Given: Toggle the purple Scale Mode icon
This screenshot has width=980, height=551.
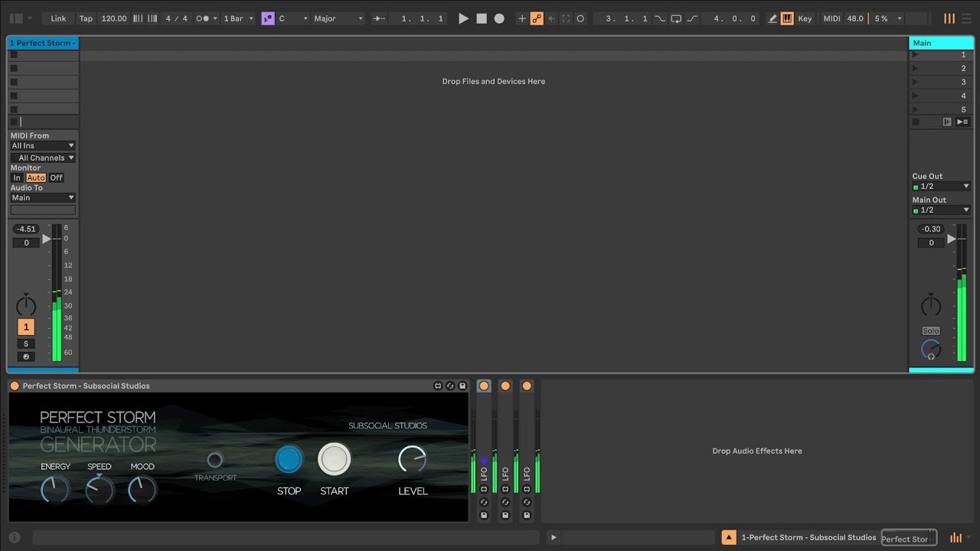Looking at the screenshot, I should tap(267, 18).
